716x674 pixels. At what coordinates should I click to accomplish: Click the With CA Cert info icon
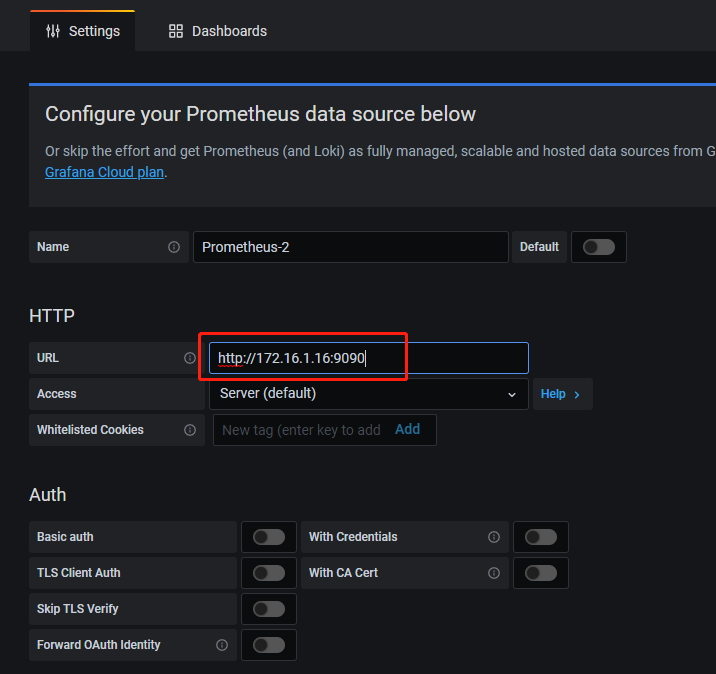tap(493, 573)
